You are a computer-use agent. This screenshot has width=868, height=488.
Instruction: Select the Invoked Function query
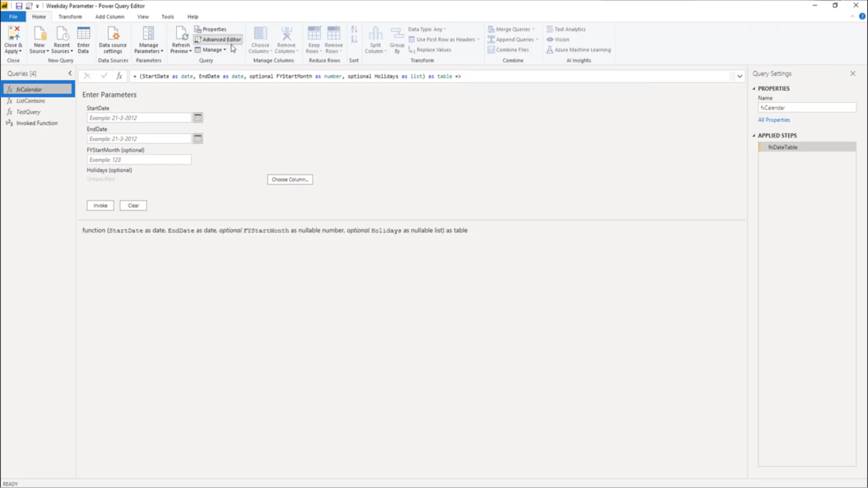pos(37,123)
